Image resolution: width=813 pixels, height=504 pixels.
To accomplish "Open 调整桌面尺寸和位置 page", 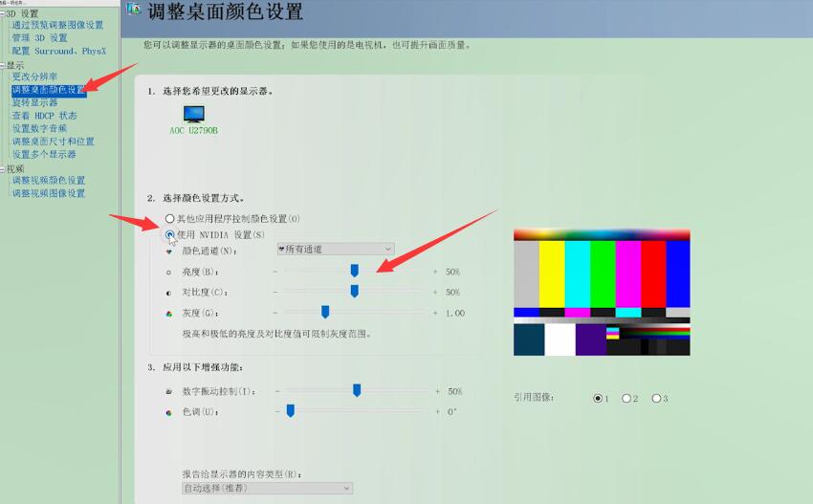I will pos(53,142).
